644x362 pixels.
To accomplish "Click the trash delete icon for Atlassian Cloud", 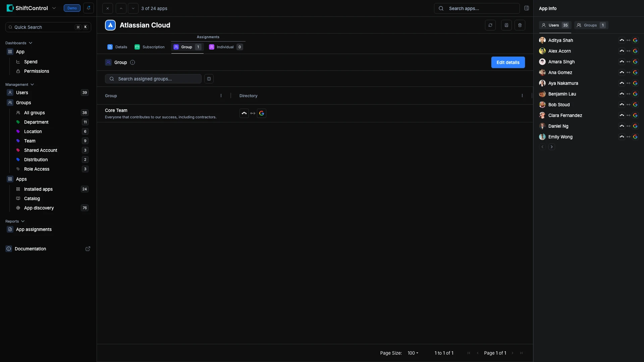I will point(520,25).
